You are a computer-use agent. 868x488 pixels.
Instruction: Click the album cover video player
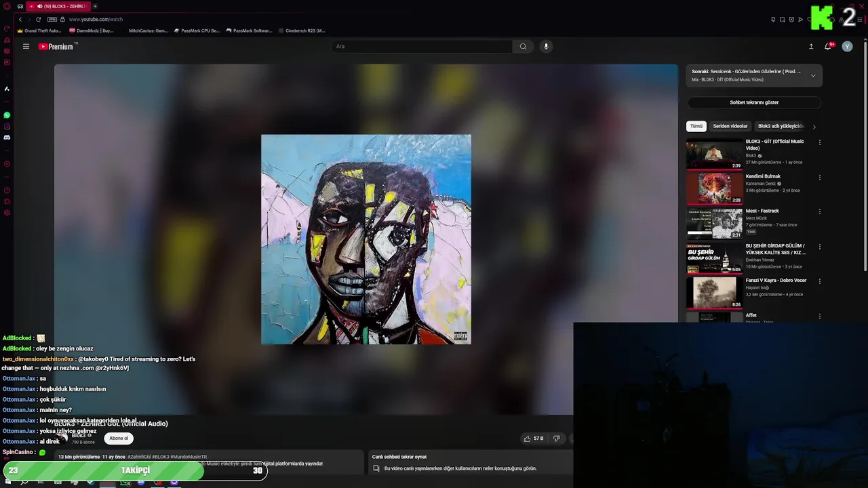(x=366, y=239)
